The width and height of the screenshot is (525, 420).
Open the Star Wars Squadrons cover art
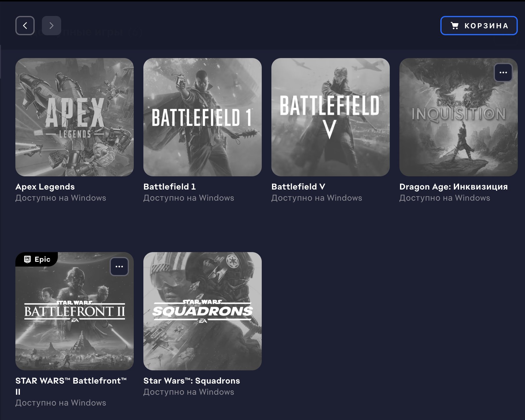click(x=202, y=311)
